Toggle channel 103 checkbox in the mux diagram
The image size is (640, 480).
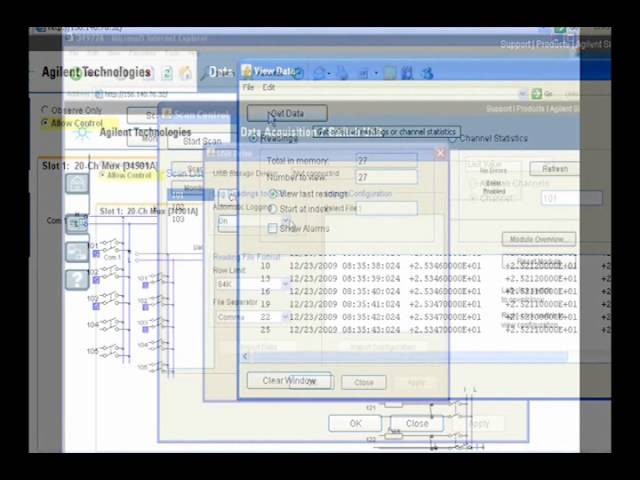(96, 306)
